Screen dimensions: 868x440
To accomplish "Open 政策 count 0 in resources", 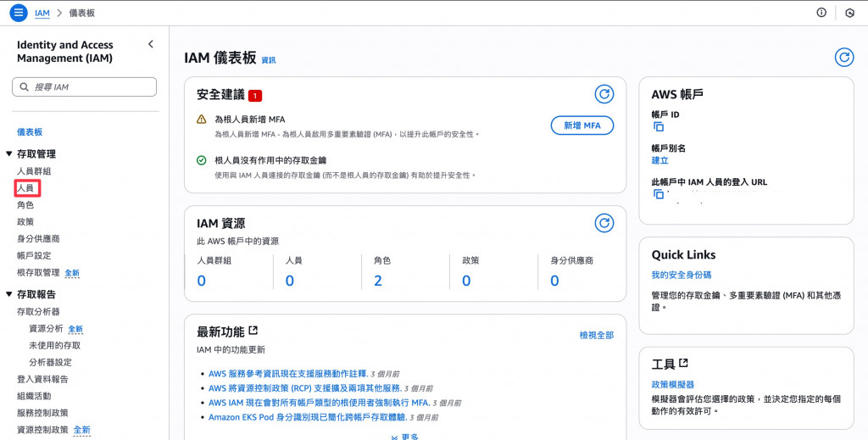I will click(x=466, y=281).
